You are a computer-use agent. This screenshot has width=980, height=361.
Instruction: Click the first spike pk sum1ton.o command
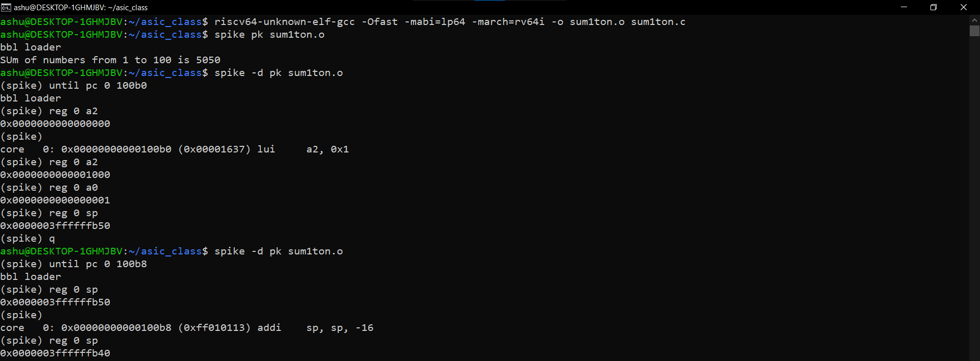[x=271, y=34]
